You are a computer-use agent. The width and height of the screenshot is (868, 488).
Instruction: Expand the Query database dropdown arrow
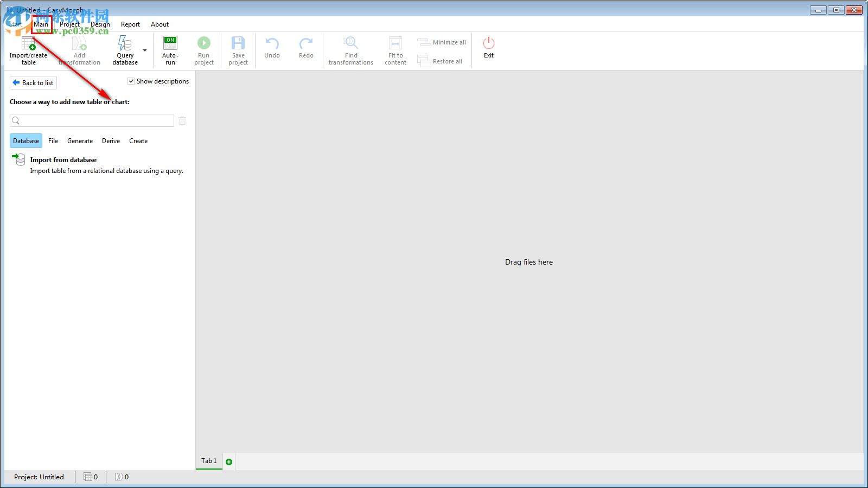pyautogui.click(x=145, y=50)
